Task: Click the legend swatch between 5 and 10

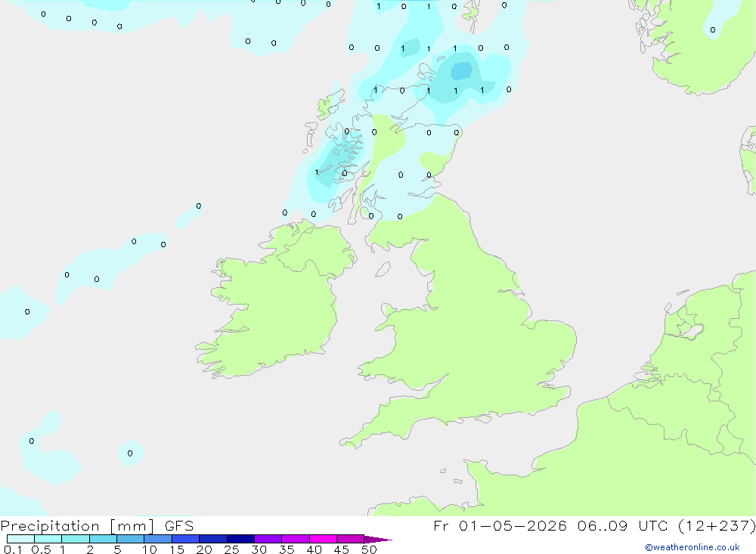Action: (x=131, y=539)
